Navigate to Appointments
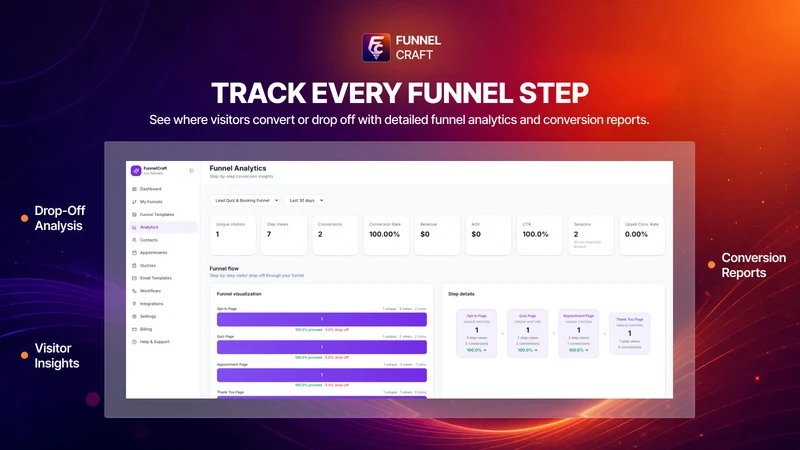Viewport: 800px width, 450px height. click(163, 253)
